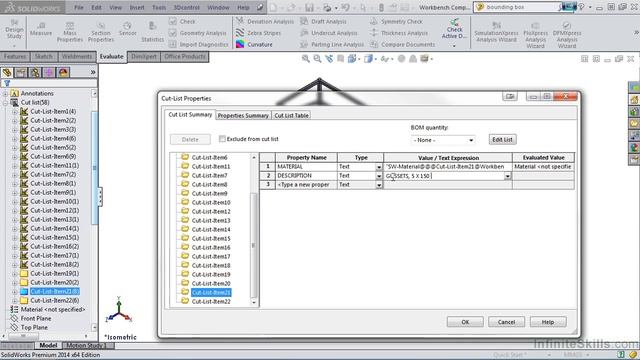Launch SimulationXpress Analysis Wizard
This screenshot has width=640, height=360.
pos(496,33)
